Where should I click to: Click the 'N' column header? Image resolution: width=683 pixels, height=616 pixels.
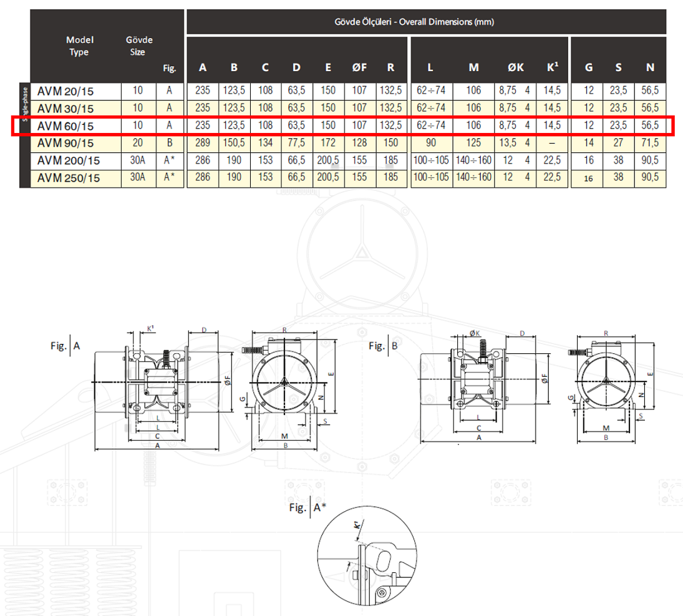[x=651, y=67]
